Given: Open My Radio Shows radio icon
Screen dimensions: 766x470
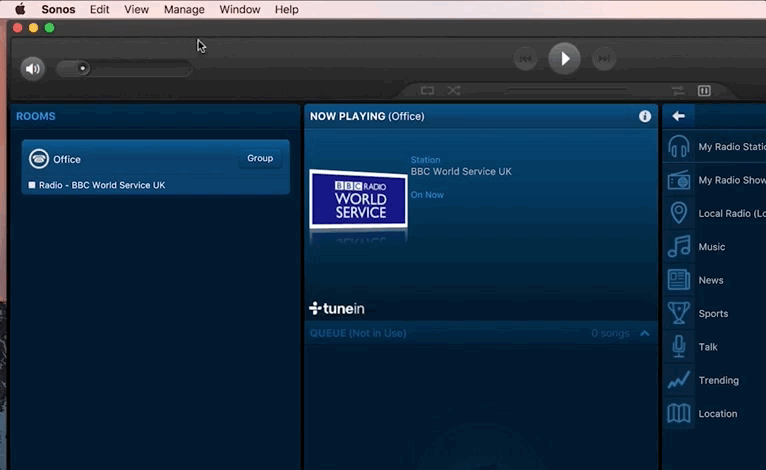Looking at the screenshot, I should click(679, 180).
